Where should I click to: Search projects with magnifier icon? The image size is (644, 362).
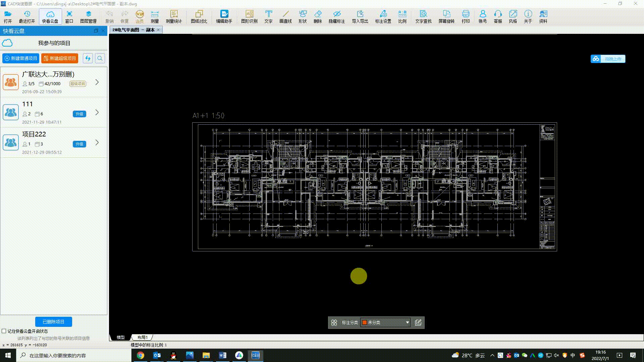coord(100,58)
